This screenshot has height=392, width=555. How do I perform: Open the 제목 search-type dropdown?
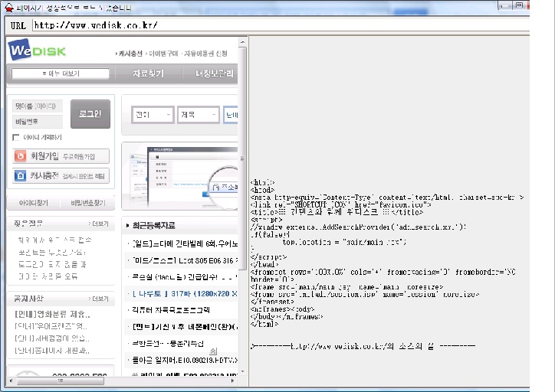point(199,115)
